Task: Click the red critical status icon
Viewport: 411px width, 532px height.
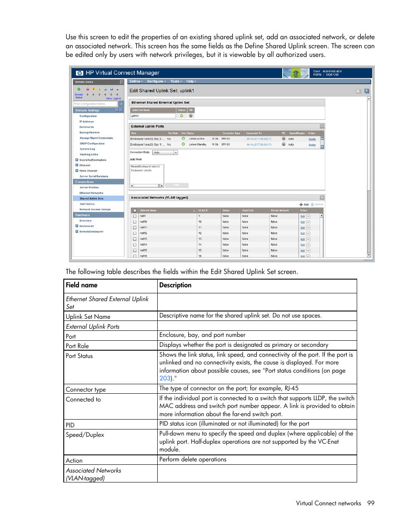Action: (x=87, y=89)
